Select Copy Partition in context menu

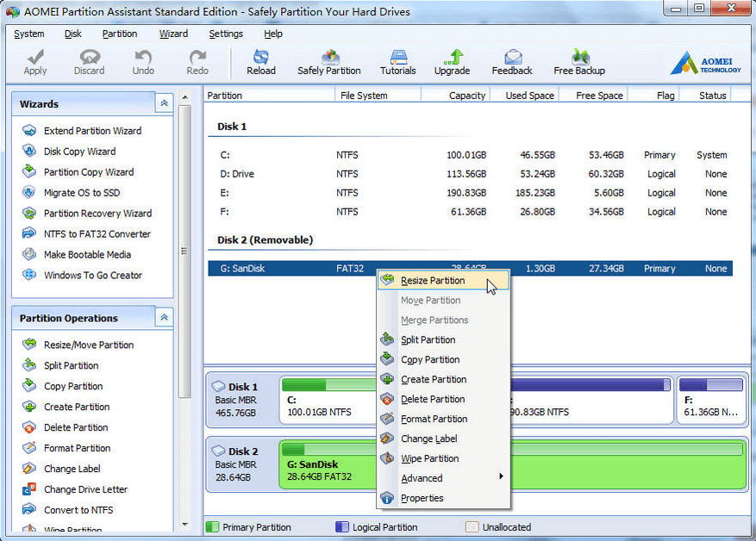tap(443, 359)
